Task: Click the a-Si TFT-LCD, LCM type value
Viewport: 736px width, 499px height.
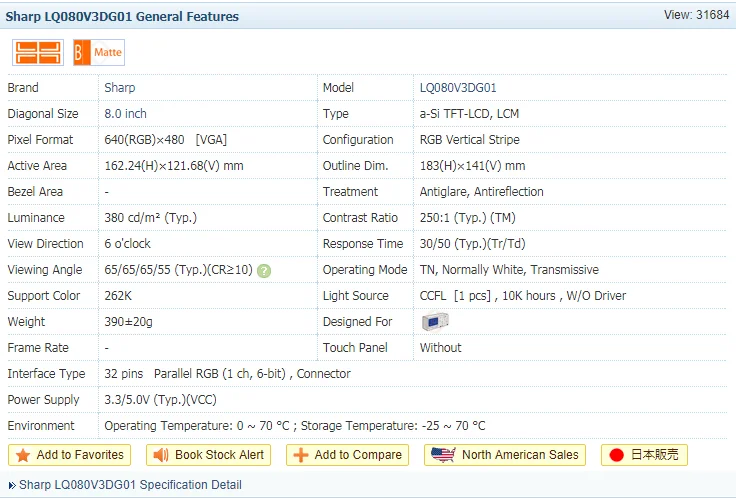Action: point(469,114)
